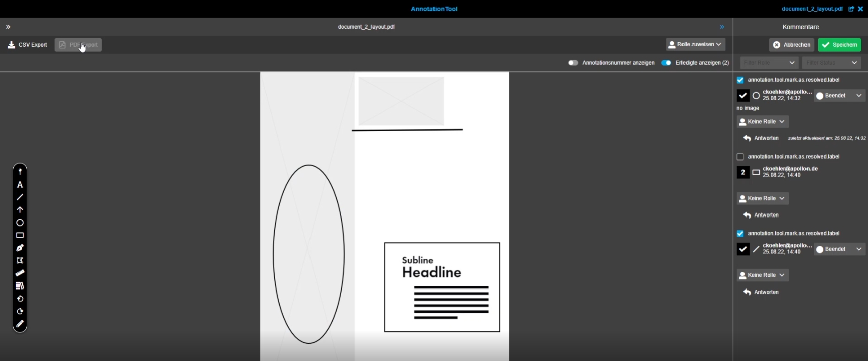Select the pen nib freehand tool
Viewport: 868px width, 361px height.
[20, 248]
